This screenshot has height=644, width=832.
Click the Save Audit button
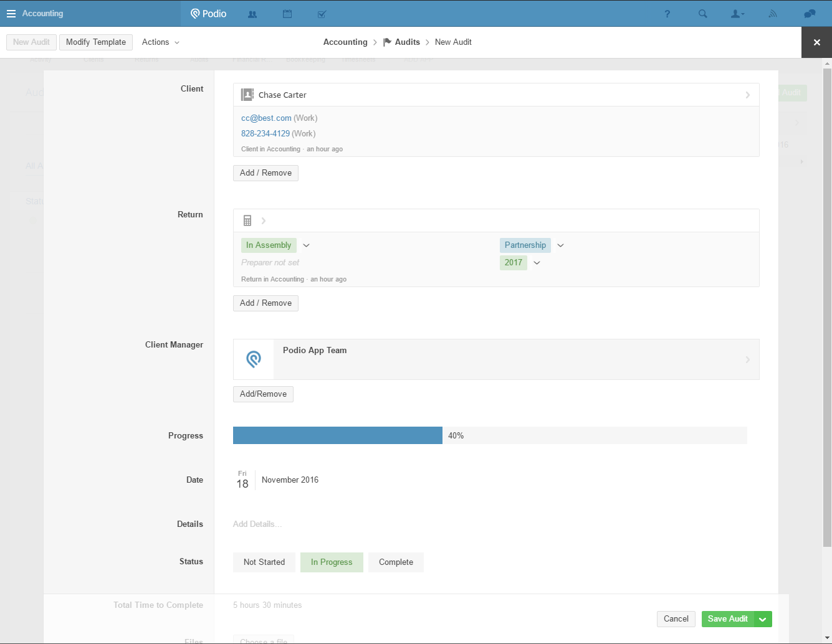coord(727,618)
